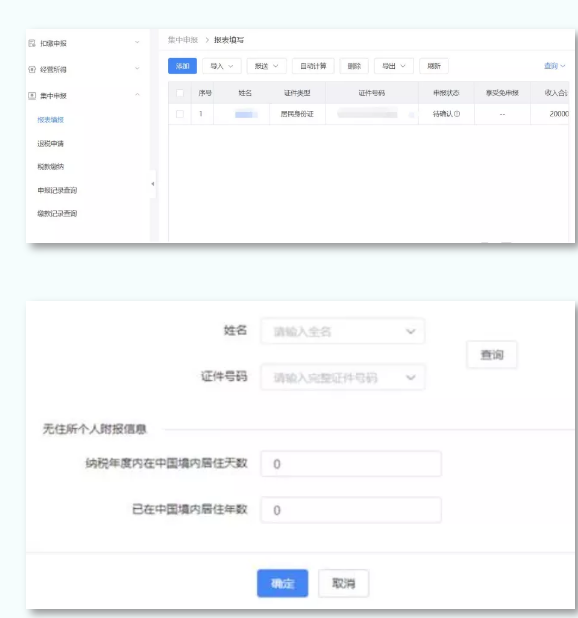Check the checkbox for row 1
The image size is (578, 618).
180,114
